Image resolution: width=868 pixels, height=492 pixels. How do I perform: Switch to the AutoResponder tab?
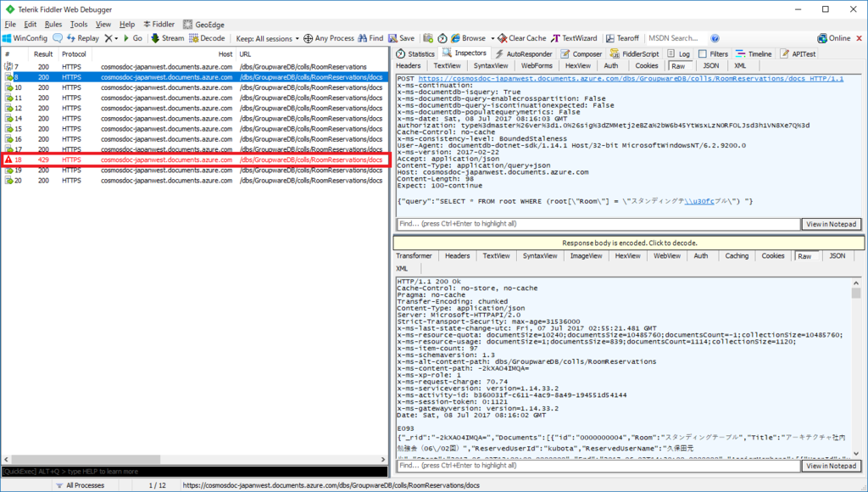point(524,53)
